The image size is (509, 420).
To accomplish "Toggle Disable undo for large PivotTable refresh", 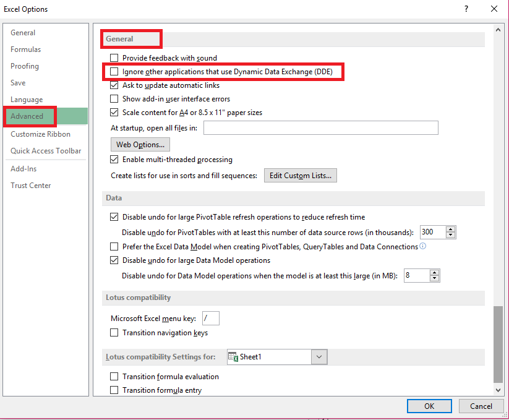I will [114, 217].
